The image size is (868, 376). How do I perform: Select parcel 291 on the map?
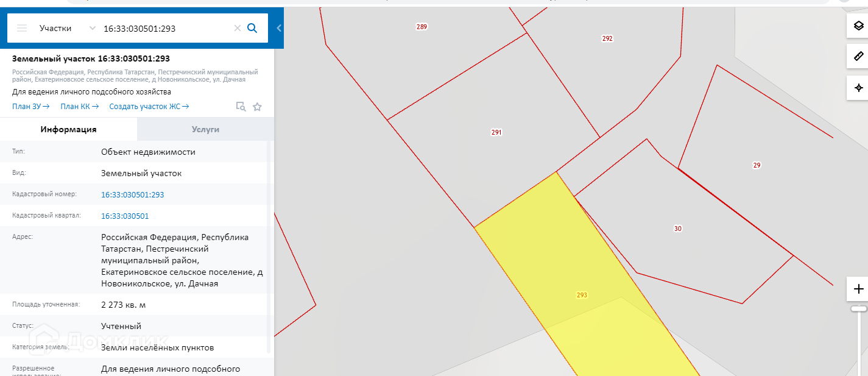click(x=496, y=132)
